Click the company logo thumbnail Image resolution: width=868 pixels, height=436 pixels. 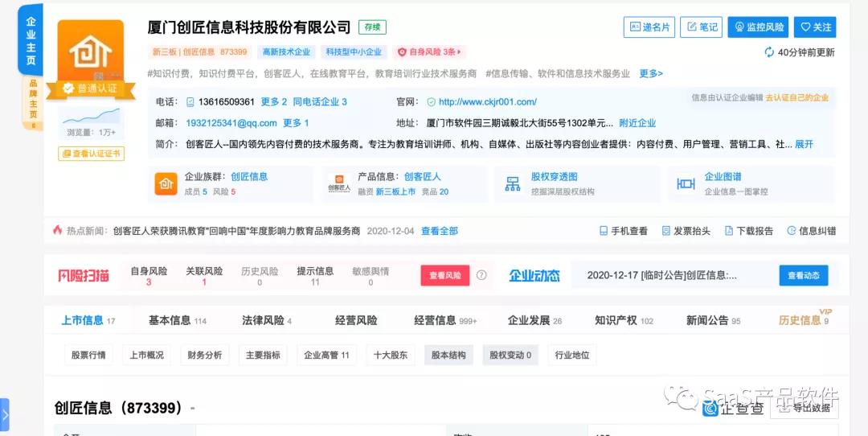tap(90, 51)
